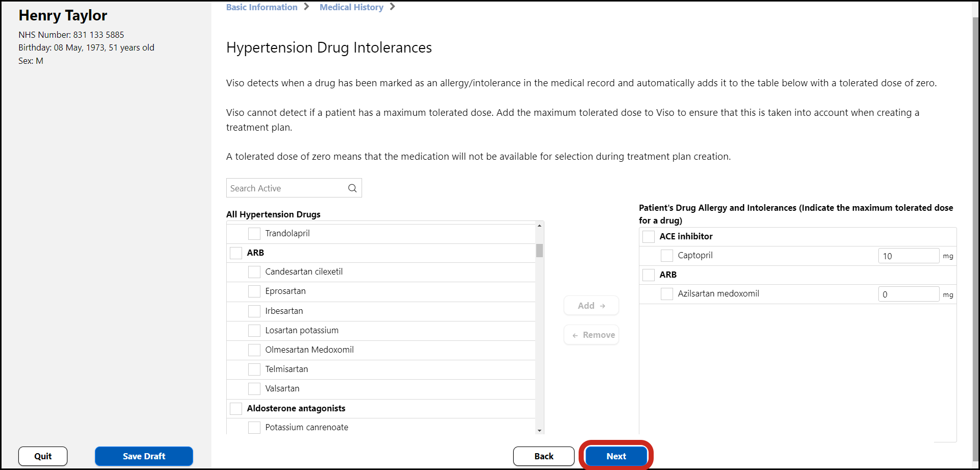Focus the Search Active field
The height and width of the screenshot is (470, 980).
[x=286, y=188]
